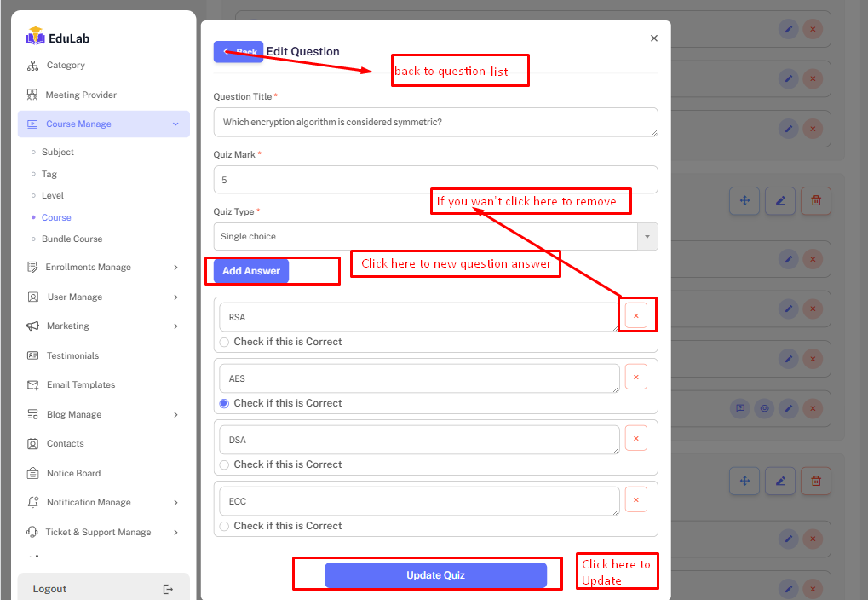Go to the Subject submenu item
Viewport: 868px width, 600px height.
(58, 152)
